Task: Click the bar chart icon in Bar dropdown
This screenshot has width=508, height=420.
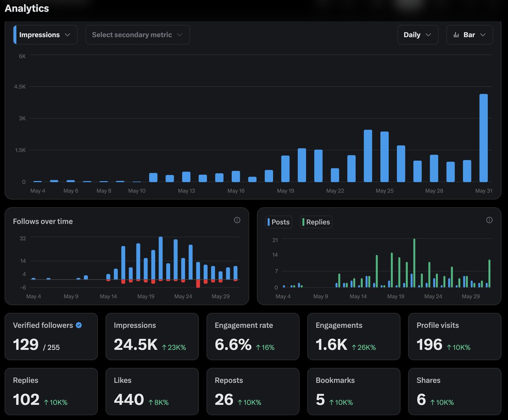Action: point(456,35)
